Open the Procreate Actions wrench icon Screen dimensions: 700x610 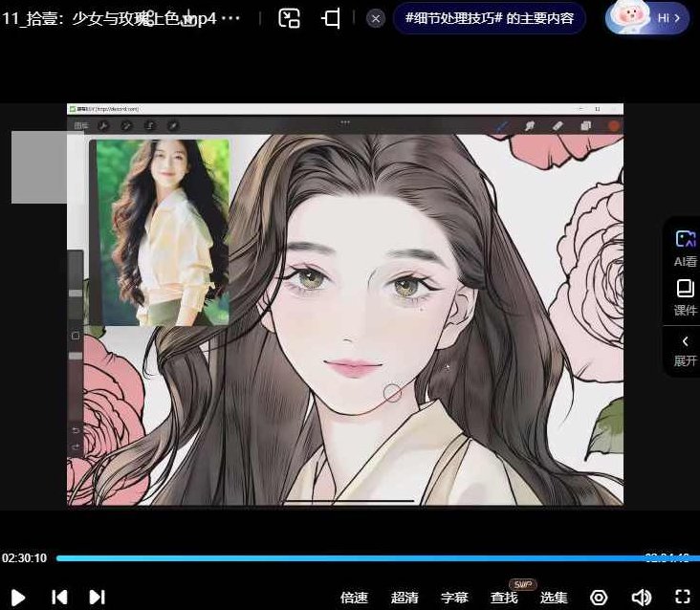click(103, 126)
